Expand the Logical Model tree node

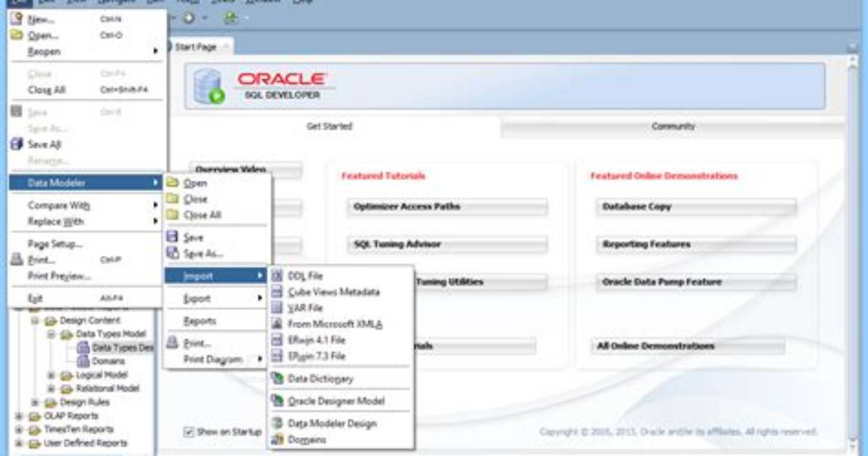coord(51,375)
